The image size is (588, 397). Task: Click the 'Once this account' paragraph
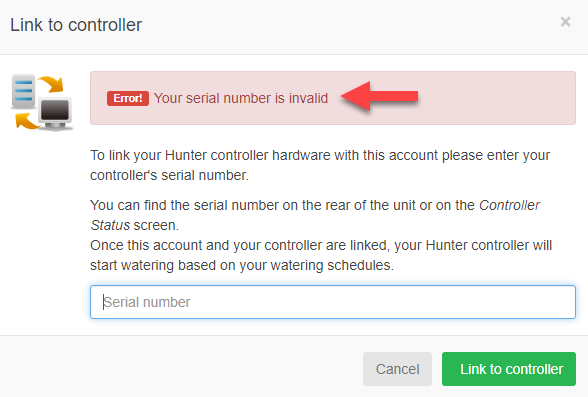[321, 255]
